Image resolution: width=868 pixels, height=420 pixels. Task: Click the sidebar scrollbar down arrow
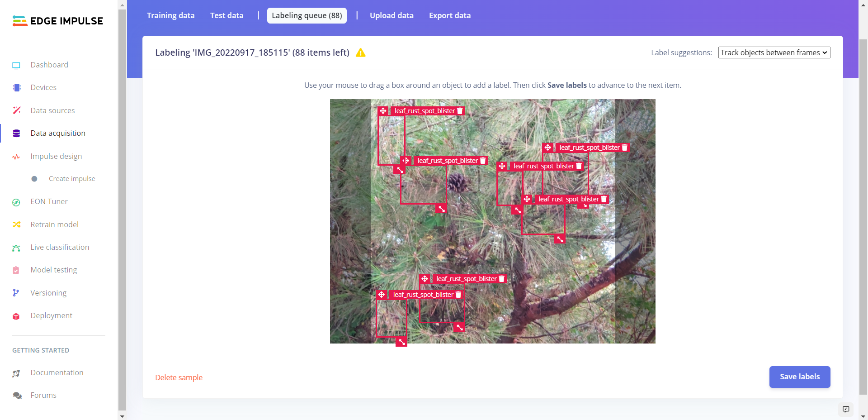tap(122, 416)
